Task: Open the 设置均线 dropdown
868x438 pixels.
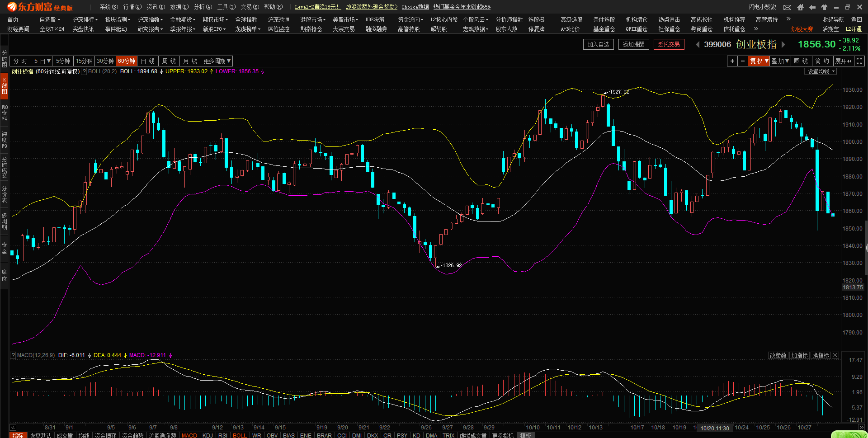Action: (x=821, y=71)
